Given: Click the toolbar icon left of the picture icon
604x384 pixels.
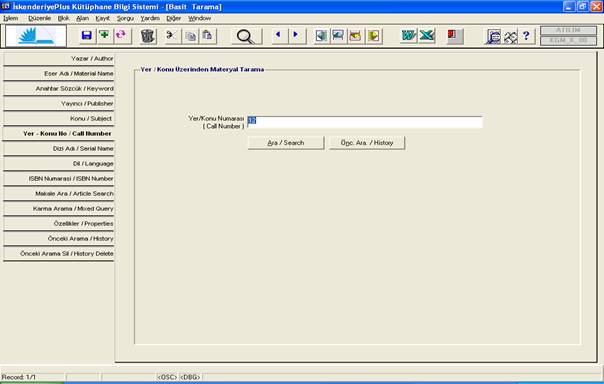Looking at the screenshot, I should click(322, 36).
